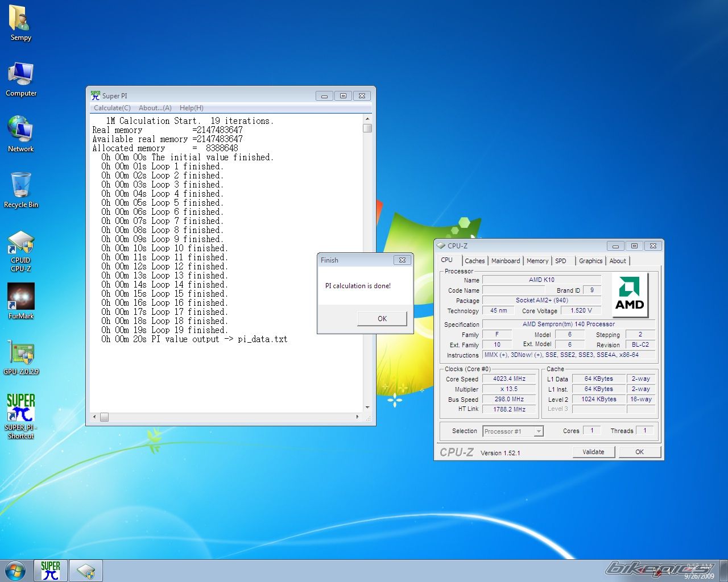This screenshot has width=728, height=582.
Task: Click the Validate button in CPU-Z
Action: 593,452
